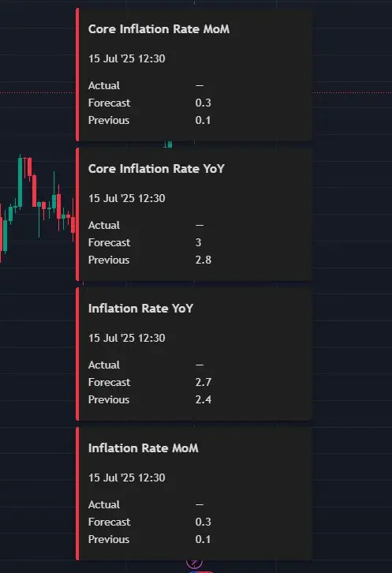Viewport: 392px width, 573px height.
Task: Select the Core Inflation Rate MoM title
Action: [159, 29]
